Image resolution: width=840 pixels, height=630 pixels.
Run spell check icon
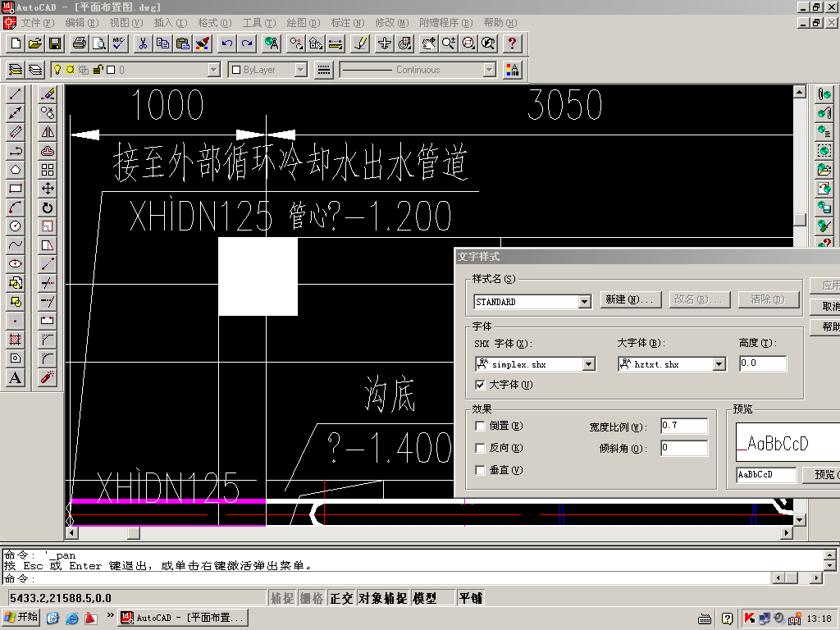click(x=119, y=43)
